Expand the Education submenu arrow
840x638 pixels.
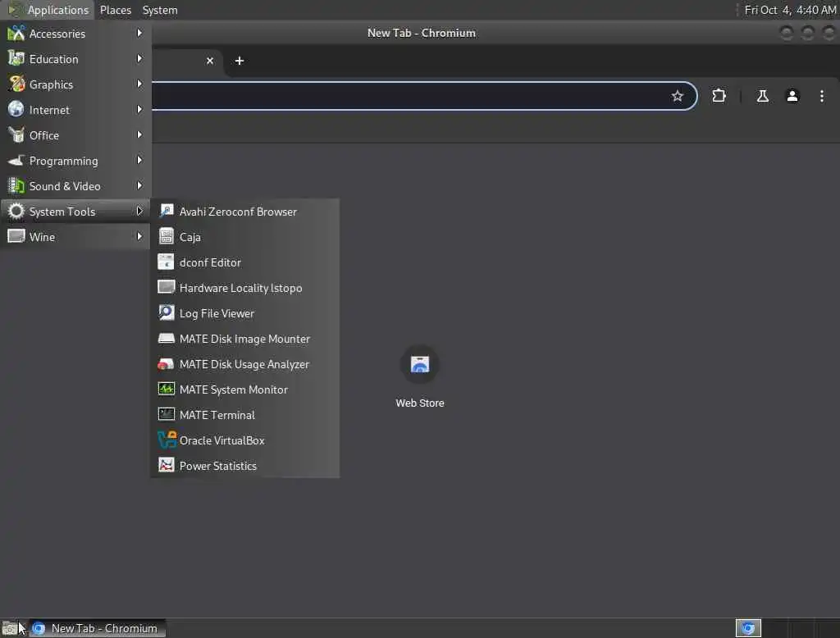point(139,58)
